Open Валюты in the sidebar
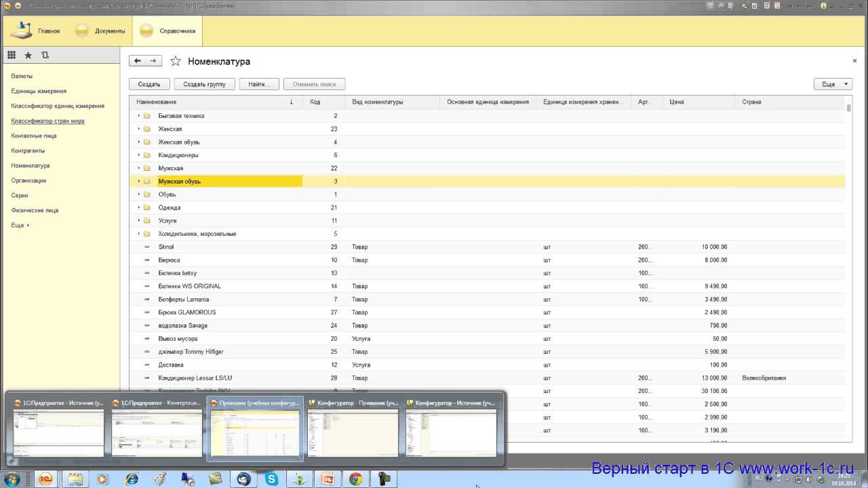 pos(22,76)
